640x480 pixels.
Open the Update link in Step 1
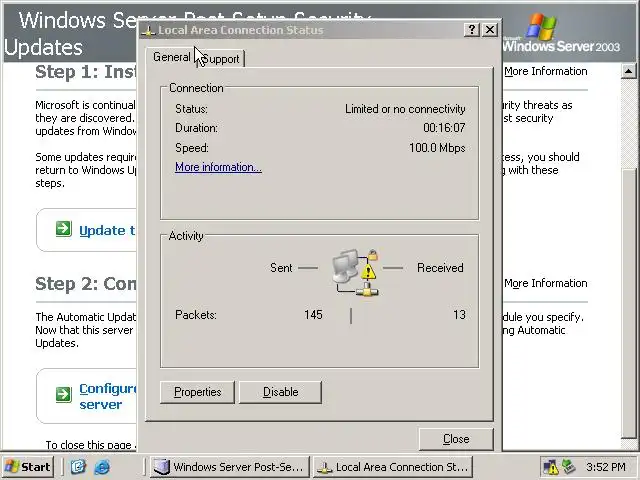[x=107, y=231]
